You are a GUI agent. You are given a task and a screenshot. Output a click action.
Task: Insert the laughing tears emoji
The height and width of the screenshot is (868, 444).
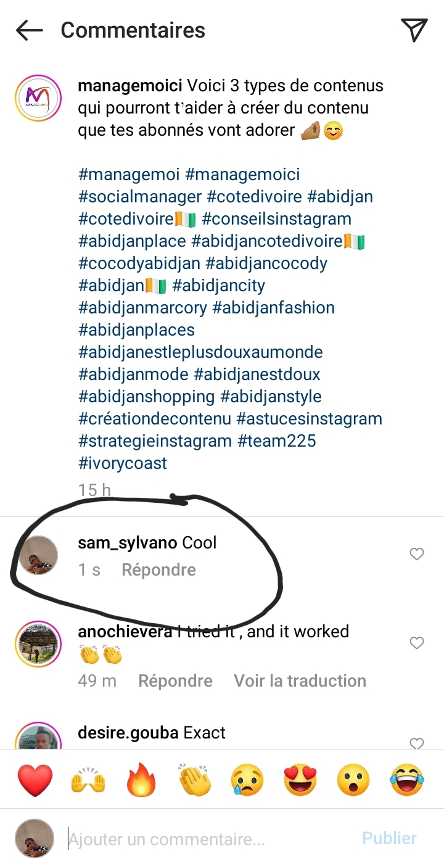(x=407, y=780)
